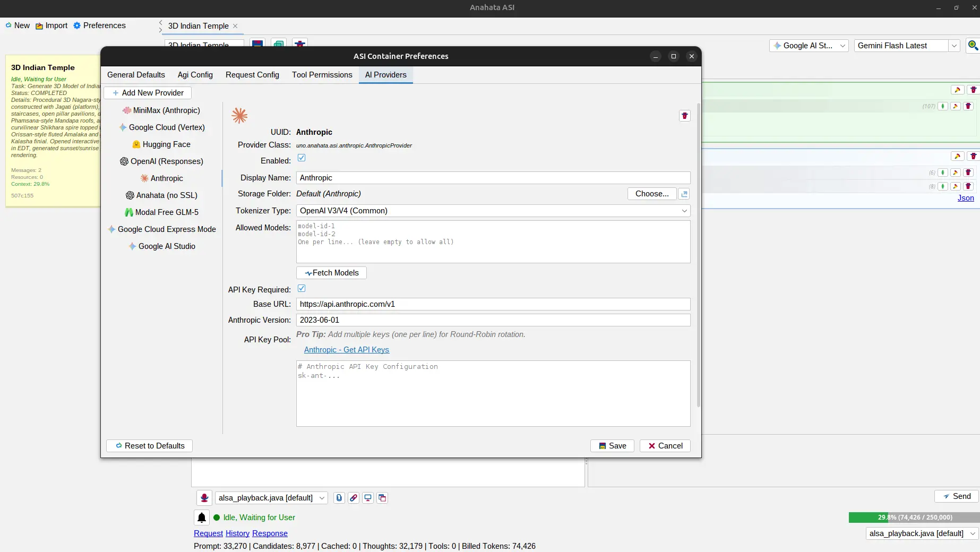Click the Choose... storage folder button
The image size is (980, 552).
click(x=652, y=194)
